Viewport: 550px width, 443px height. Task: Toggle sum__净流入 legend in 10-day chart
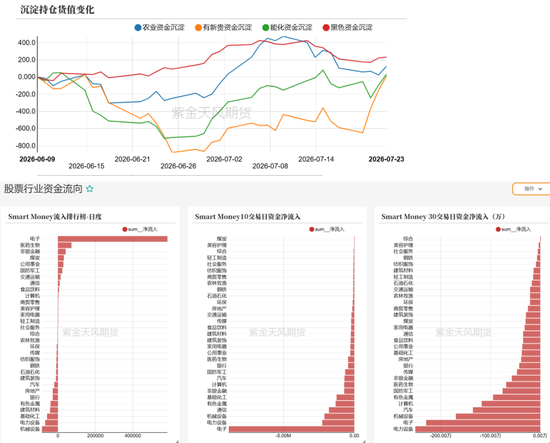pyautogui.click(x=327, y=229)
